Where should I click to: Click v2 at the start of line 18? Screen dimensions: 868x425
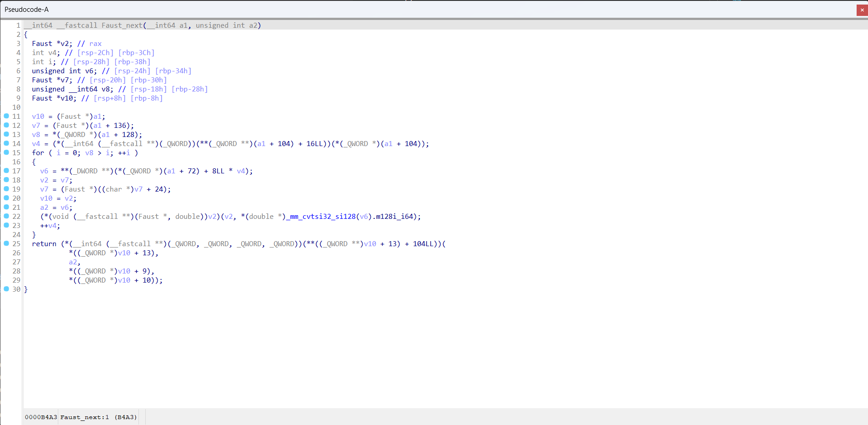tap(44, 180)
